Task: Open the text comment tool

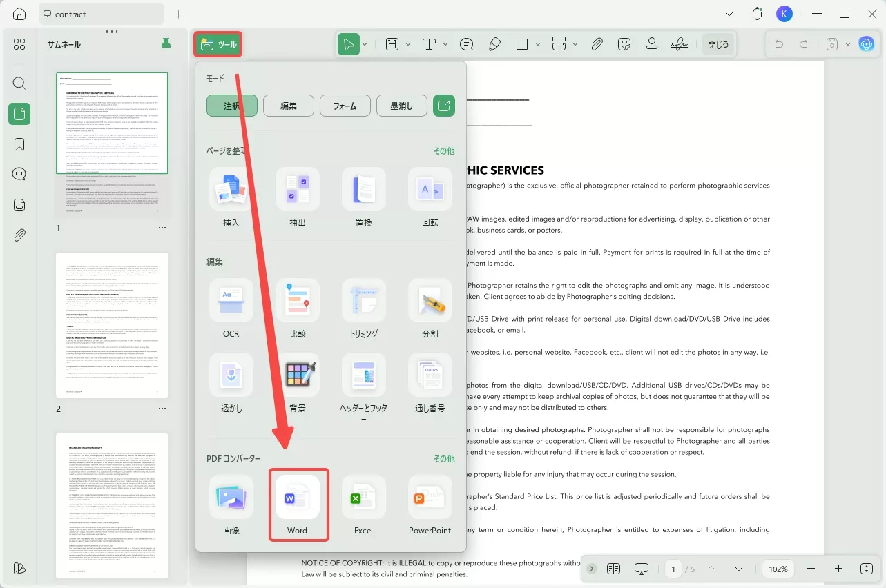Action: 467,43
